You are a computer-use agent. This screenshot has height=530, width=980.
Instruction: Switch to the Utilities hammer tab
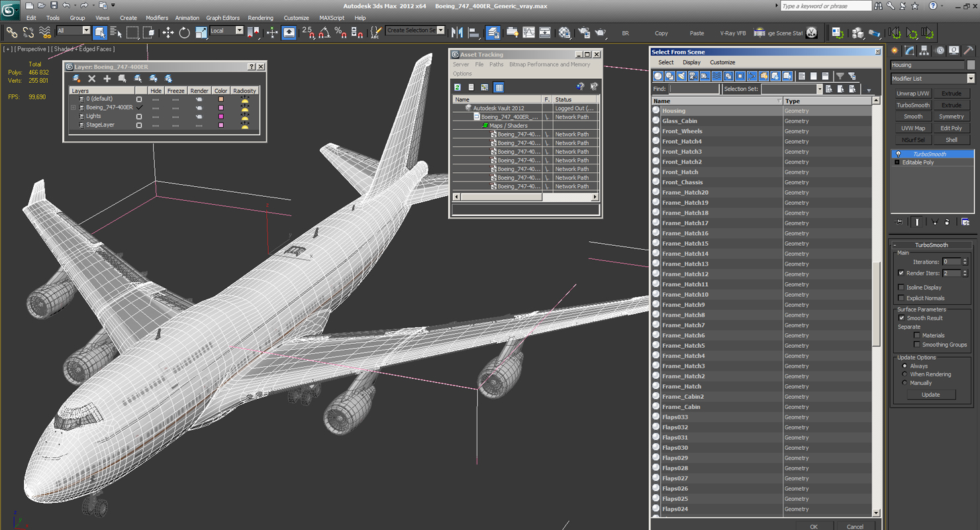pyautogui.click(x=968, y=50)
